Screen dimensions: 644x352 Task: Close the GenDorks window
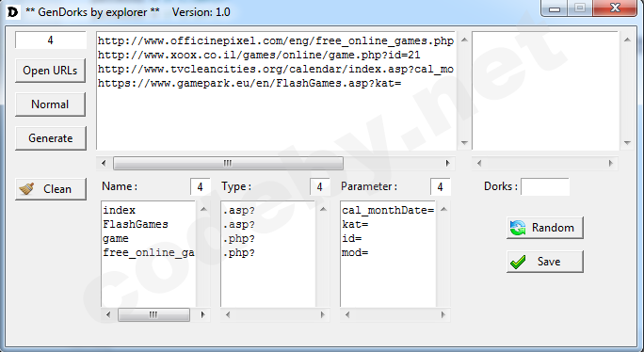[x=615, y=8]
